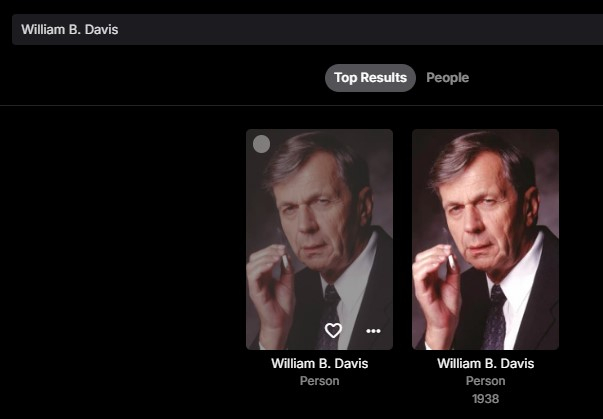The width and height of the screenshot is (603, 419).
Task: Click the name above the 1938 label
Action: pos(485,363)
